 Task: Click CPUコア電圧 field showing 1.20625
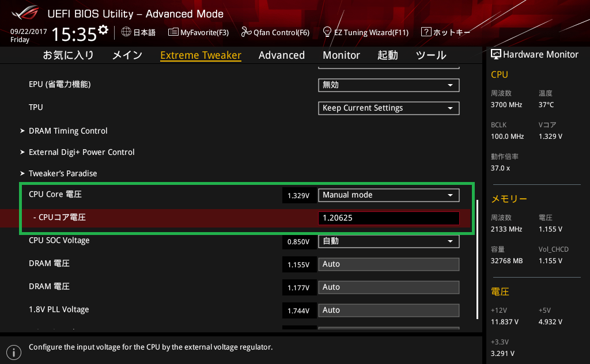[x=389, y=218]
